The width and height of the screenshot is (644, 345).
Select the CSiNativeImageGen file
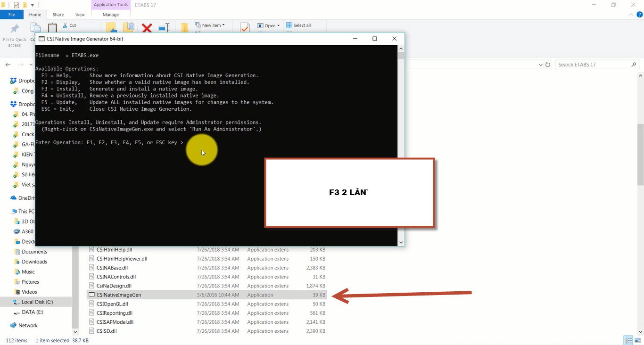pos(207,295)
